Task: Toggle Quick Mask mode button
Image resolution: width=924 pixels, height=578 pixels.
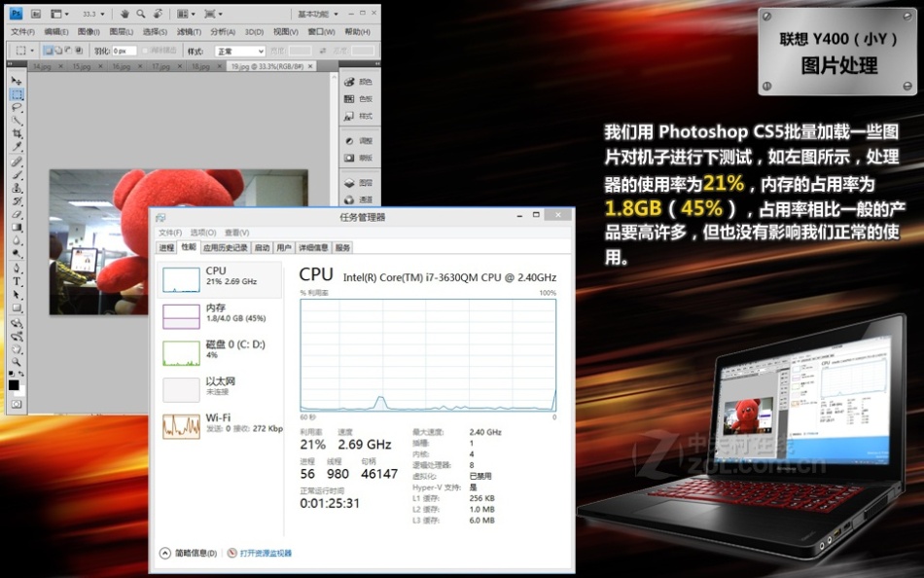Action: coord(17,404)
